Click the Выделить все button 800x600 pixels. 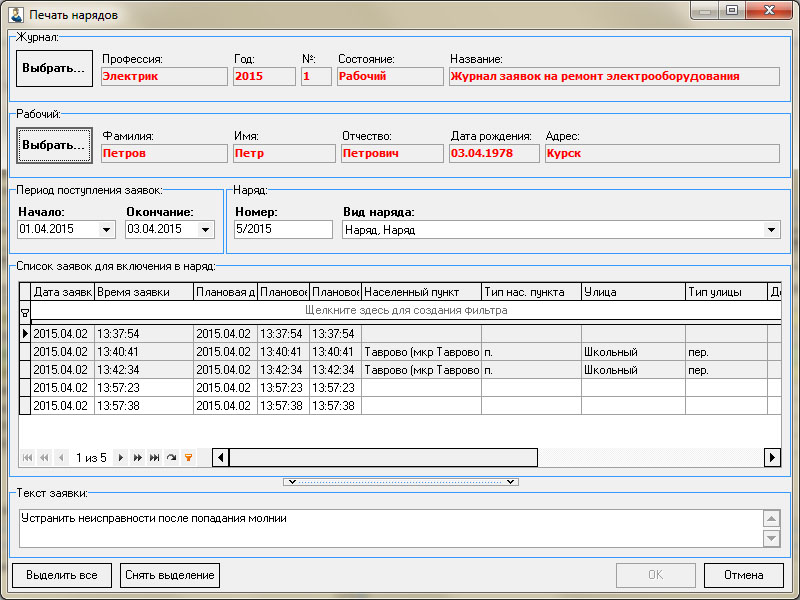[62, 575]
